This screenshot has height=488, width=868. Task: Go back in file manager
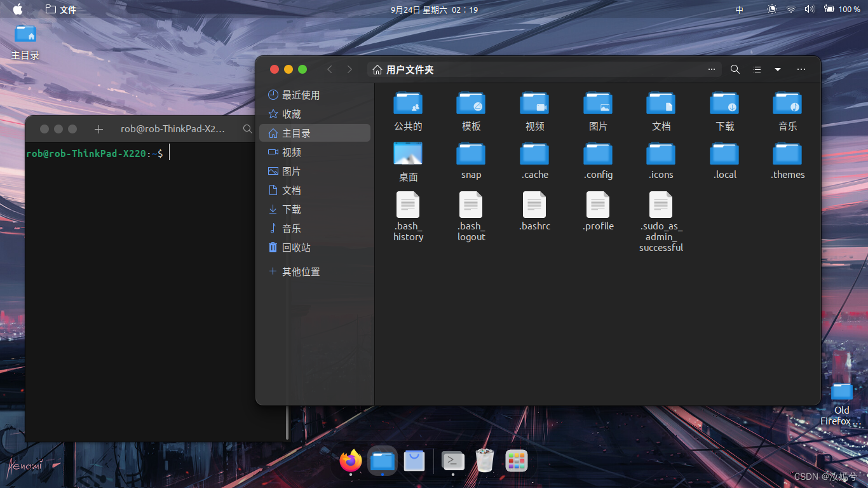pos(329,69)
